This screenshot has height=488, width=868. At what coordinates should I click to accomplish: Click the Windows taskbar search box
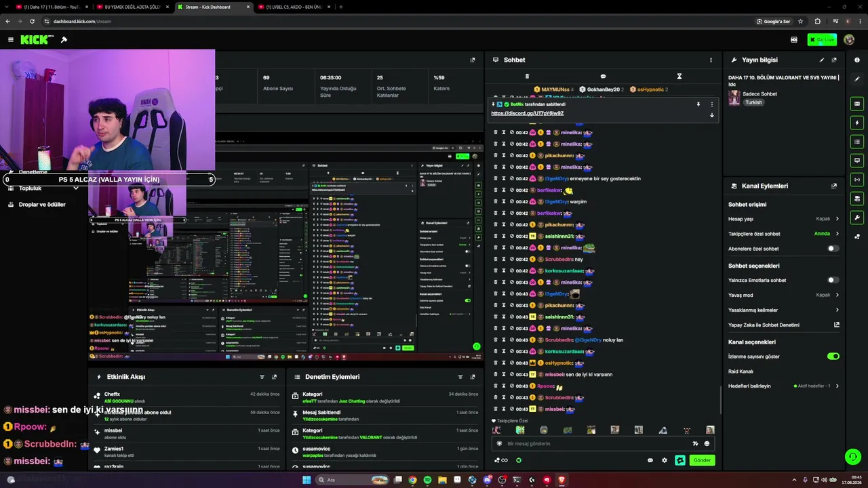(353, 480)
